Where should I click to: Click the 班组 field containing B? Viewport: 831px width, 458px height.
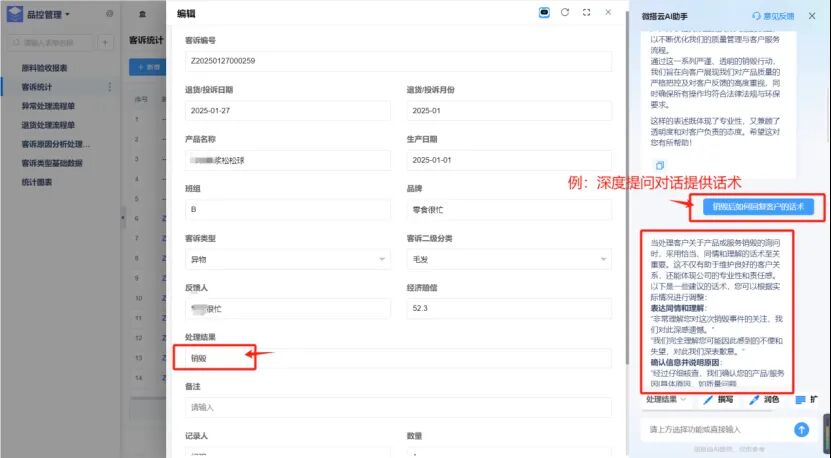[x=288, y=209]
